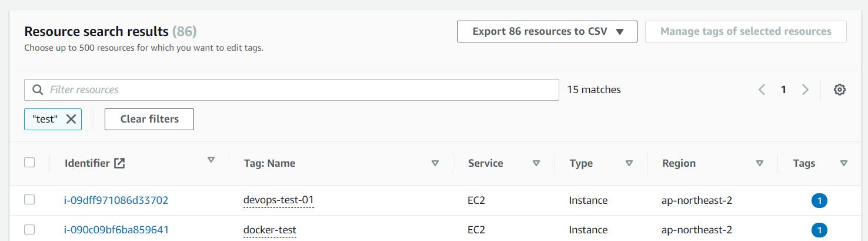The height and width of the screenshot is (241, 868).
Task: Edit the docker-test name tag
Action: [270, 230]
